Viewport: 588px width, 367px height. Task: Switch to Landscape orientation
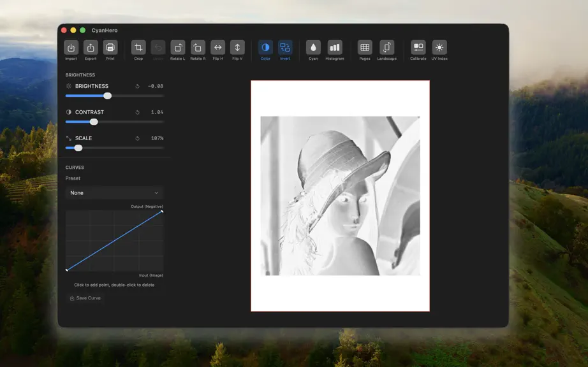[386, 48]
